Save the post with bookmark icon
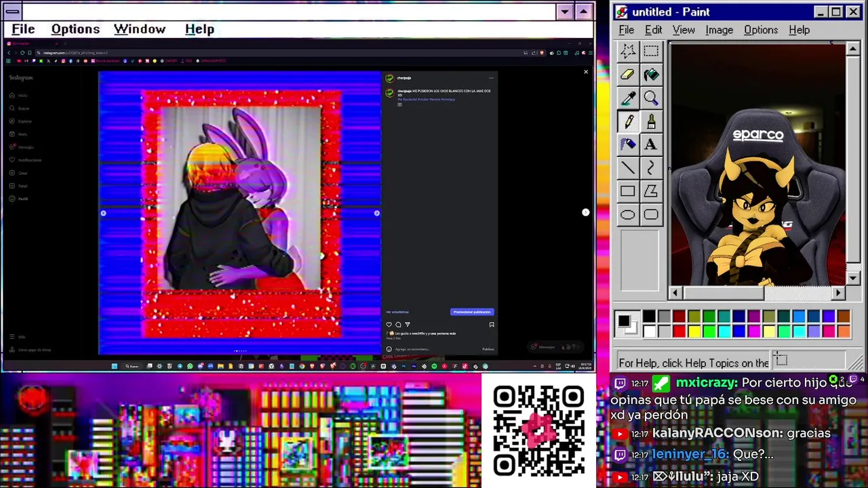 [x=492, y=325]
